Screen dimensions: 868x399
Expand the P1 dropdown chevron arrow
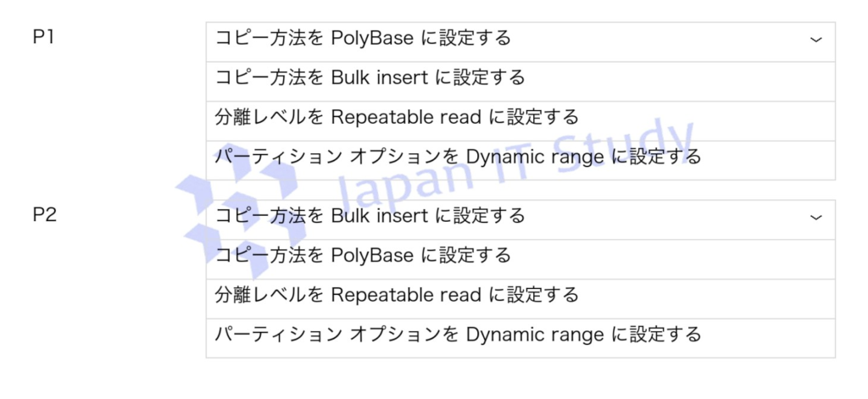815,40
